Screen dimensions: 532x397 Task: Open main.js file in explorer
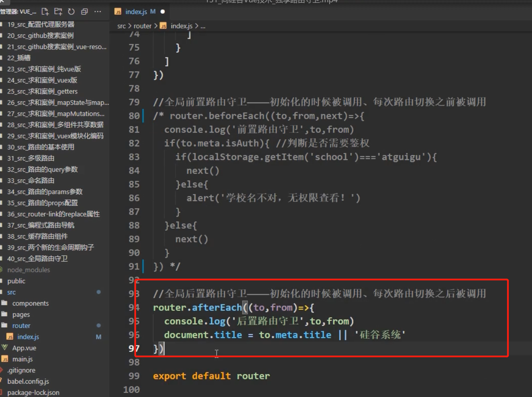coord(22,359)
